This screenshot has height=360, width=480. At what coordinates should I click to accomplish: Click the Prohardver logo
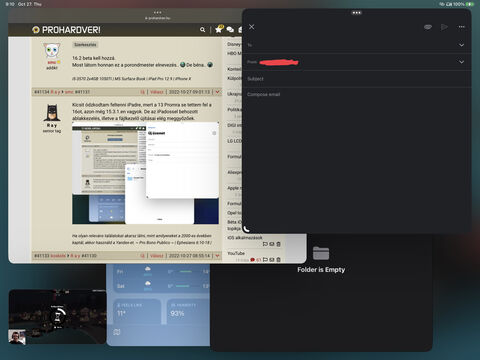66,30
